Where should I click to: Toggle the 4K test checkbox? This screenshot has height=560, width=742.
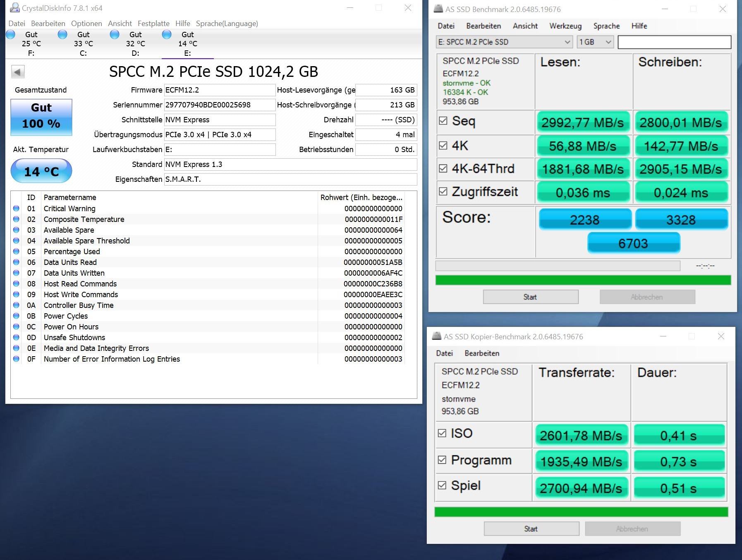(443, 145)
